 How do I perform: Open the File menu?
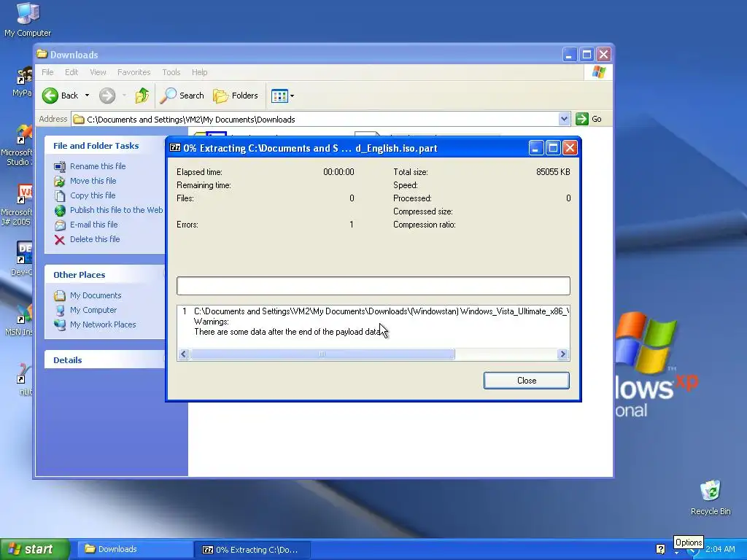click(47, 72)
